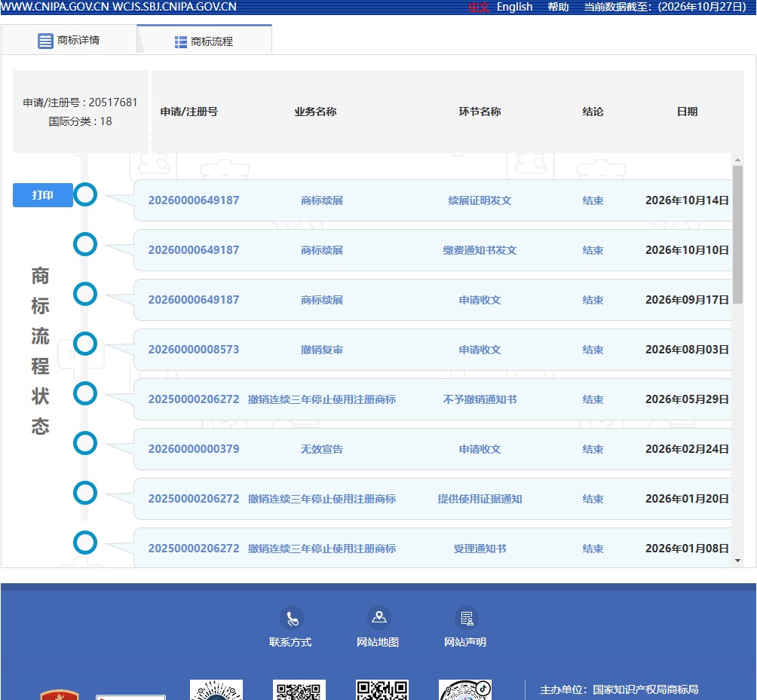Select 2026000649187 in the 2026年09月17日 row

tap(194, 300)
